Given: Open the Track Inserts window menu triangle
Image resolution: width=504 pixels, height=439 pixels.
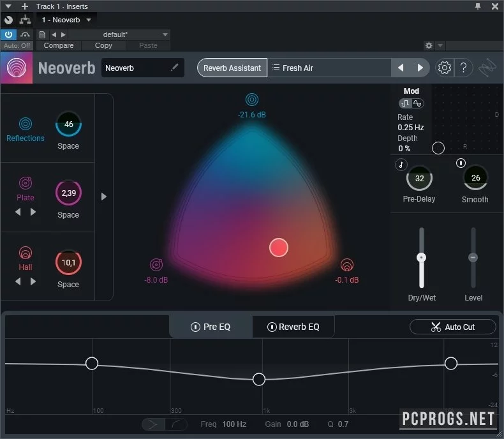Looking at the screenshot, I should coord(8,6).
